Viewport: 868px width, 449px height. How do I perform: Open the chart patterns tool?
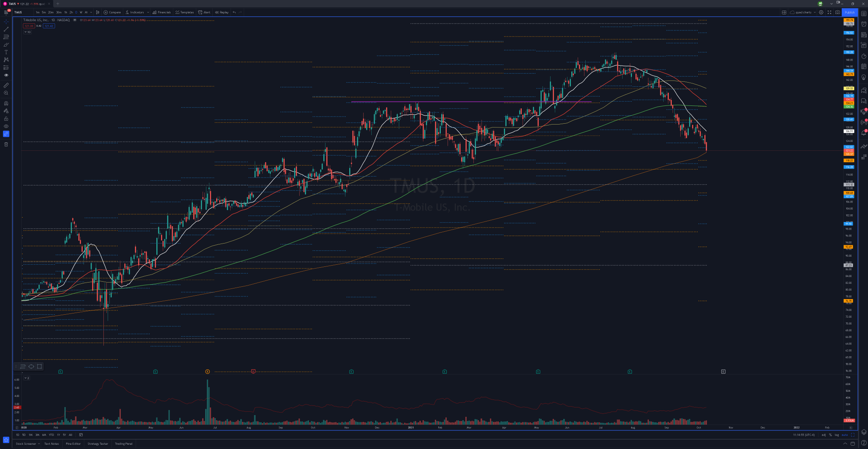coord(6,60)
